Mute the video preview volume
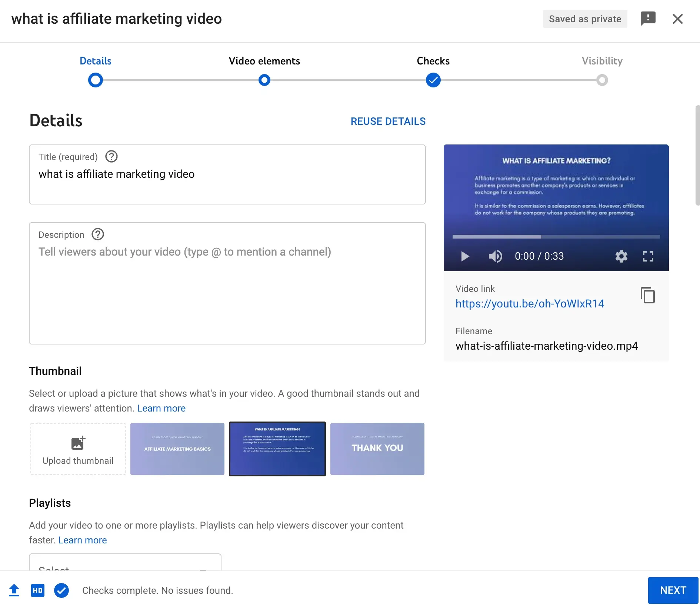The height and width of the screenshot is (606, 700). pos(495,256)
